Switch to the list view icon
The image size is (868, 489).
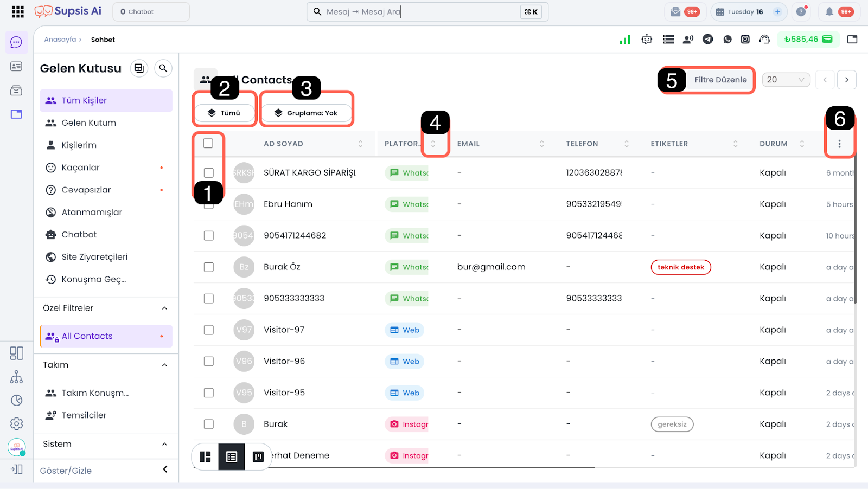click(232, 456)
